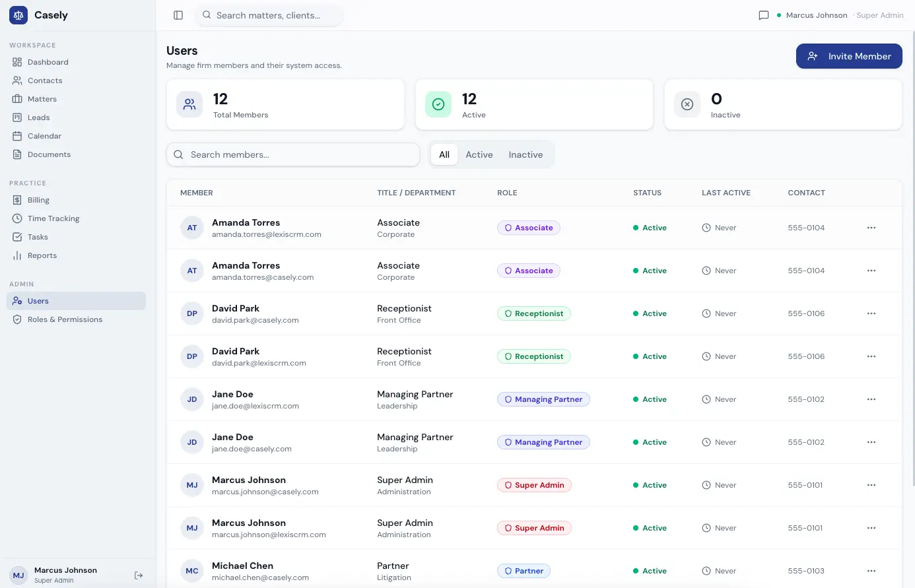Click the MJ avatar in sidebar footer
915x588 pixels.
tap(18, 575)
